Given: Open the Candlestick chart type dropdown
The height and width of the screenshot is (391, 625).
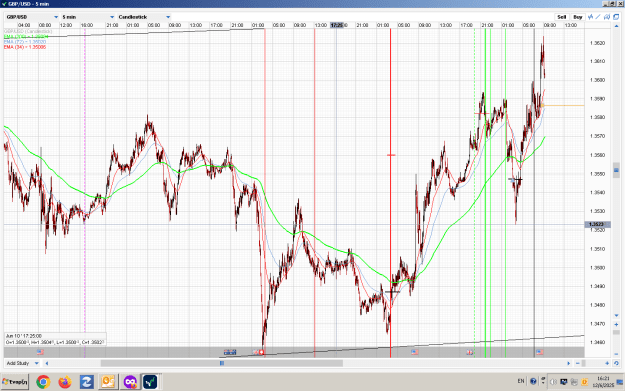Looking at the screenshot, I should (144, 17).
